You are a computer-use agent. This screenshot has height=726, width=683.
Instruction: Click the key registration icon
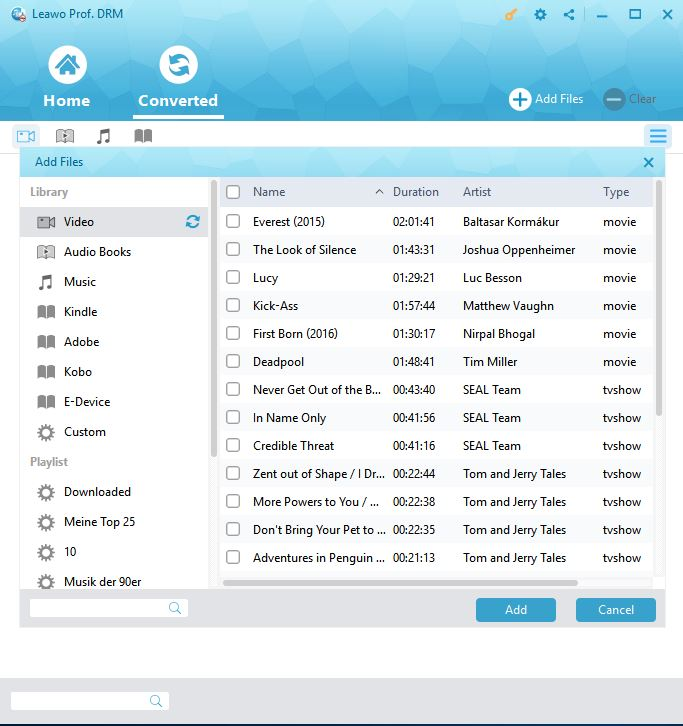tap(512, 15)
